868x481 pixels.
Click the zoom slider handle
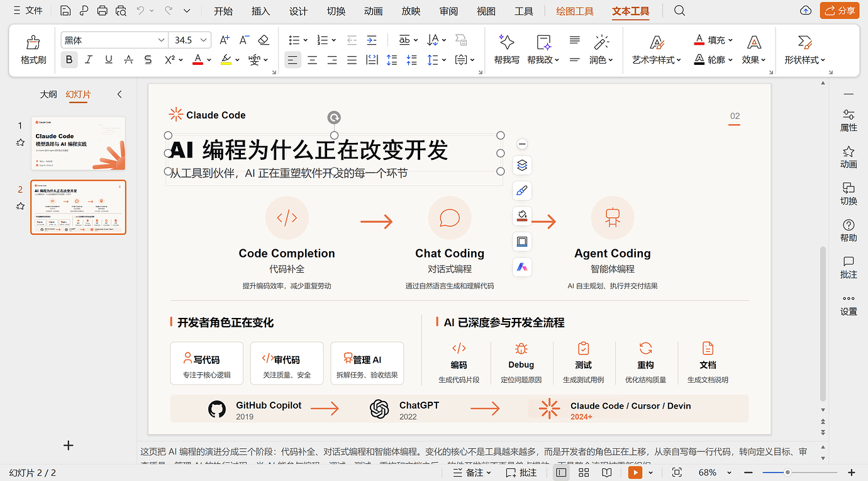pyautogui.click(x=787, y=472)
